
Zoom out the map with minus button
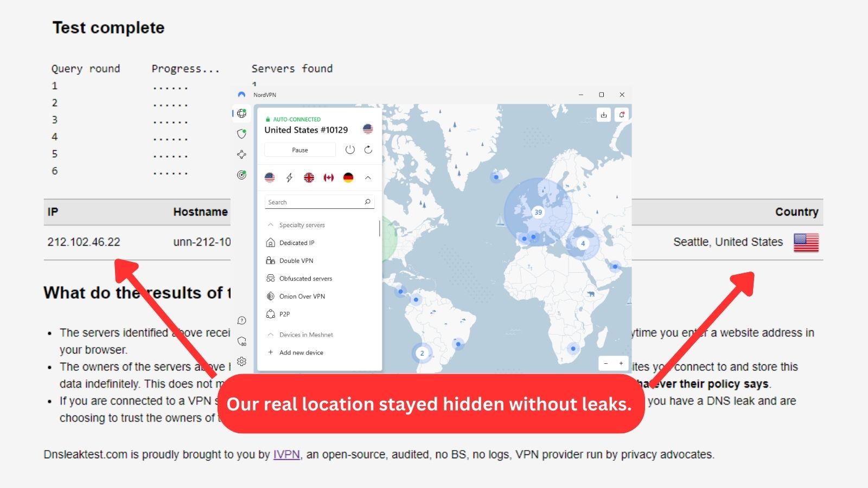[606, 363]
